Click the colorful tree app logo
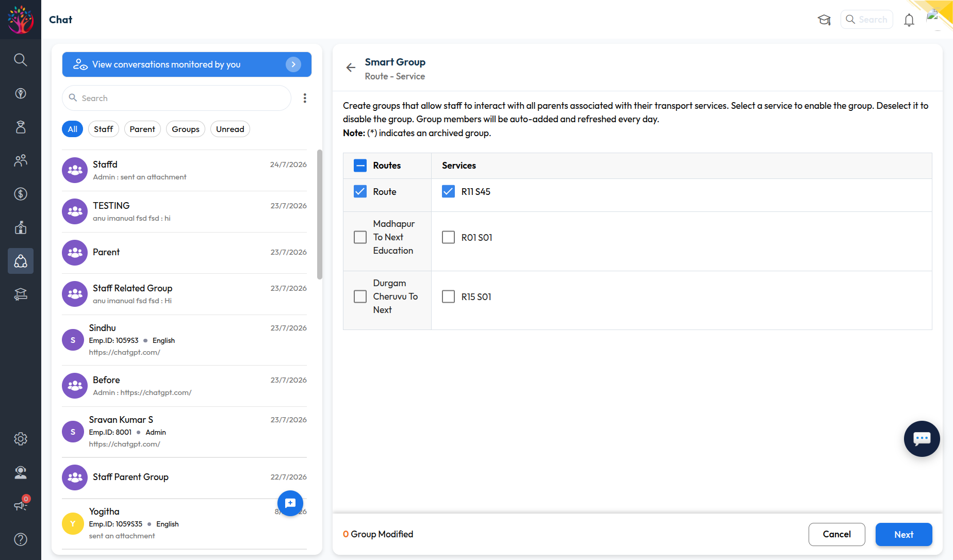The width and height of the screenshot is (953, 560). point(21,20)
